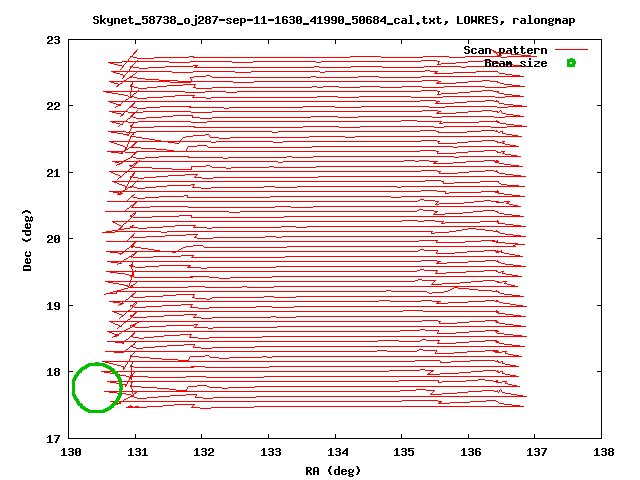The image size is (640, 480).
Task: Click the 20 tick label on Dec axis
Action: [x=53, y=239]
